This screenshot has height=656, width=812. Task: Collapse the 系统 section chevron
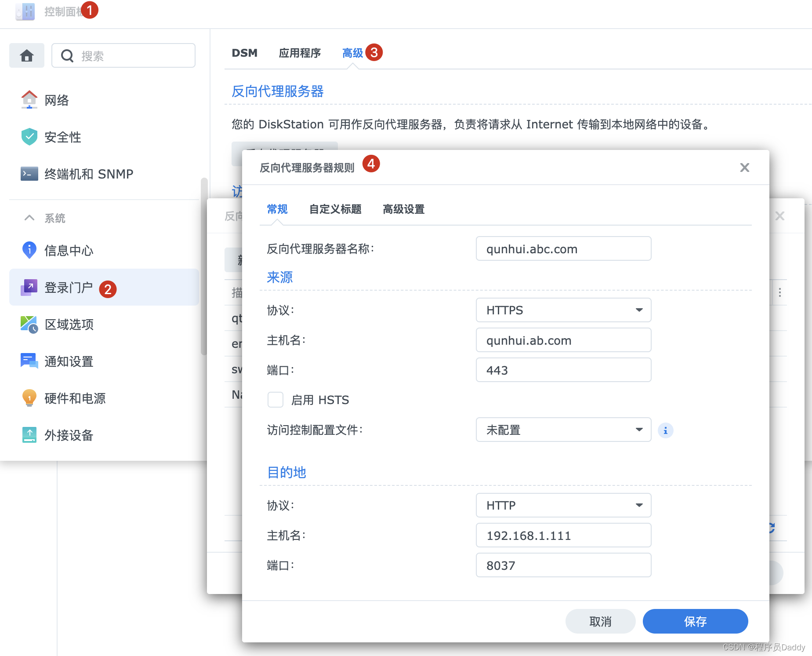tap(29, 218)
